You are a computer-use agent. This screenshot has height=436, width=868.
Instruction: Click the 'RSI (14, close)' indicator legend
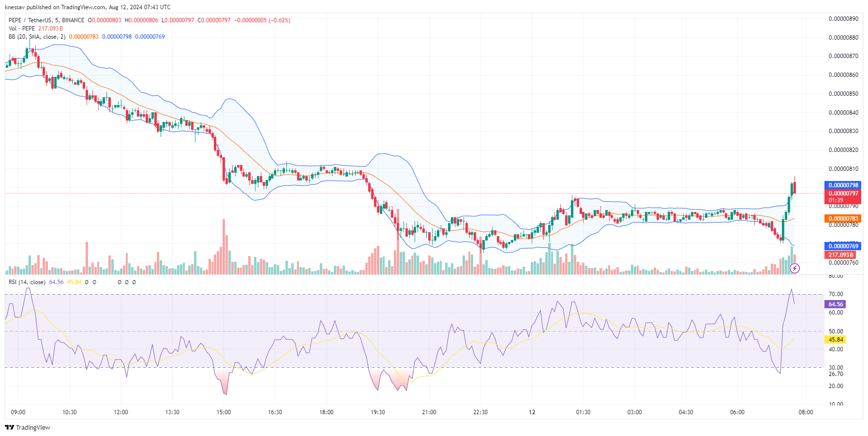(x=27, y=282)
